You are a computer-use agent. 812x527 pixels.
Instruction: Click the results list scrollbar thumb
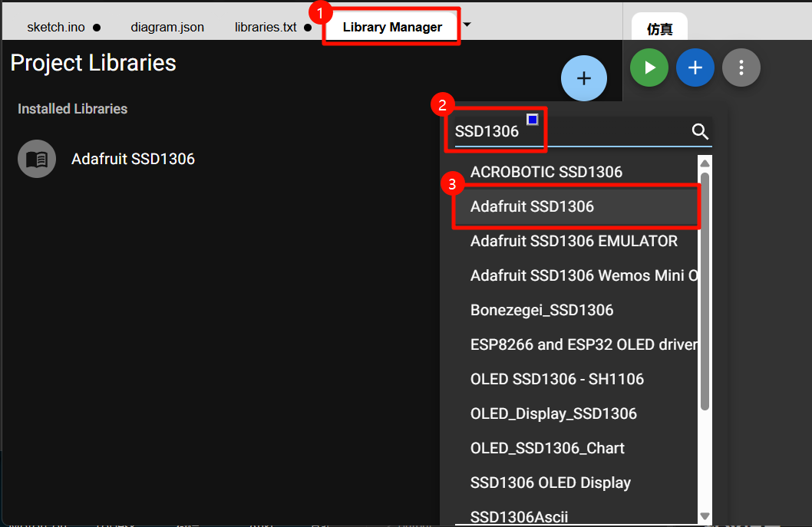[705, 291]
